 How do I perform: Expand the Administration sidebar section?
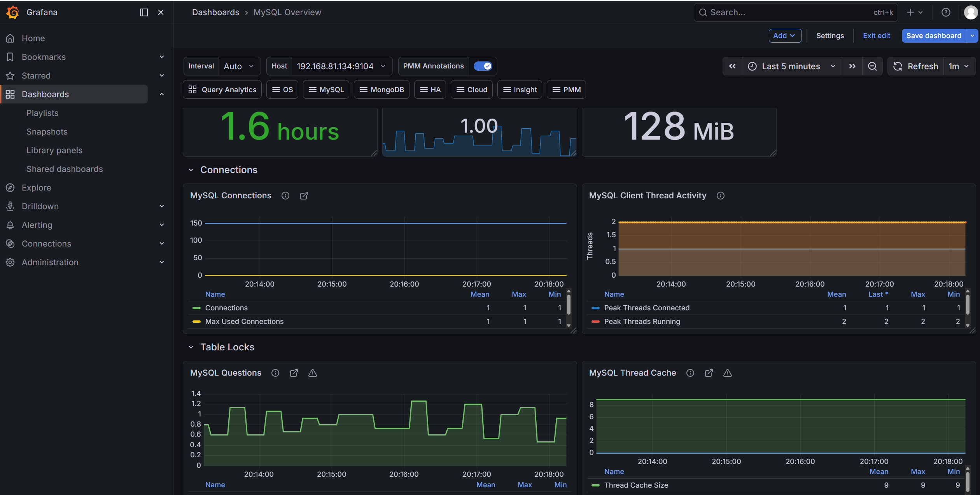click(x=162, y=262)
